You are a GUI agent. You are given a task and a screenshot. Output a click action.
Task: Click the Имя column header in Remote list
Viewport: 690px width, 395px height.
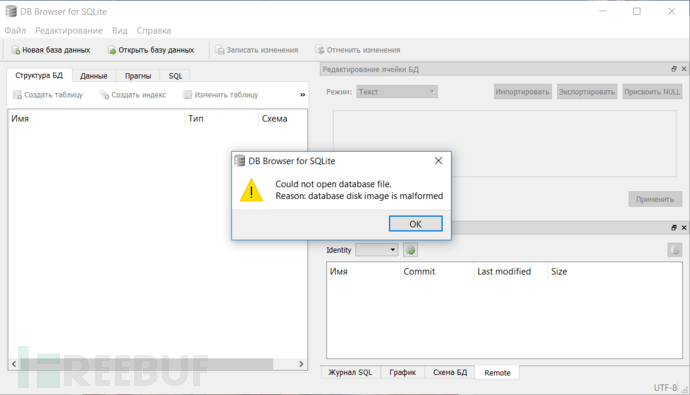(363, 271)
